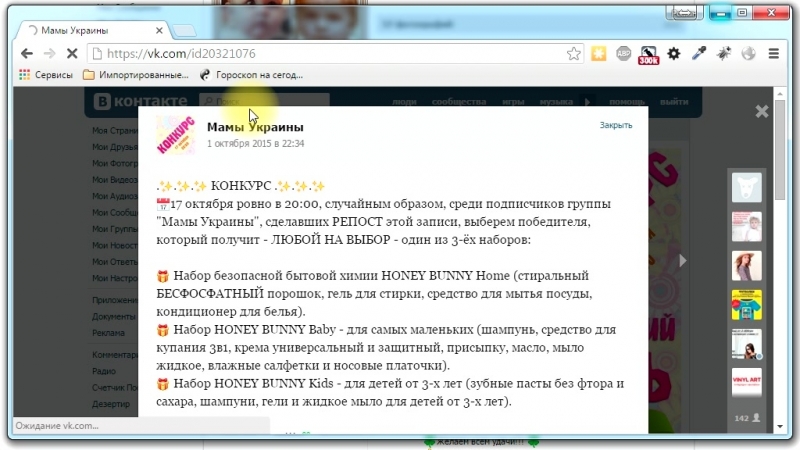Click the ВКонтакте logo

(141, 102)
